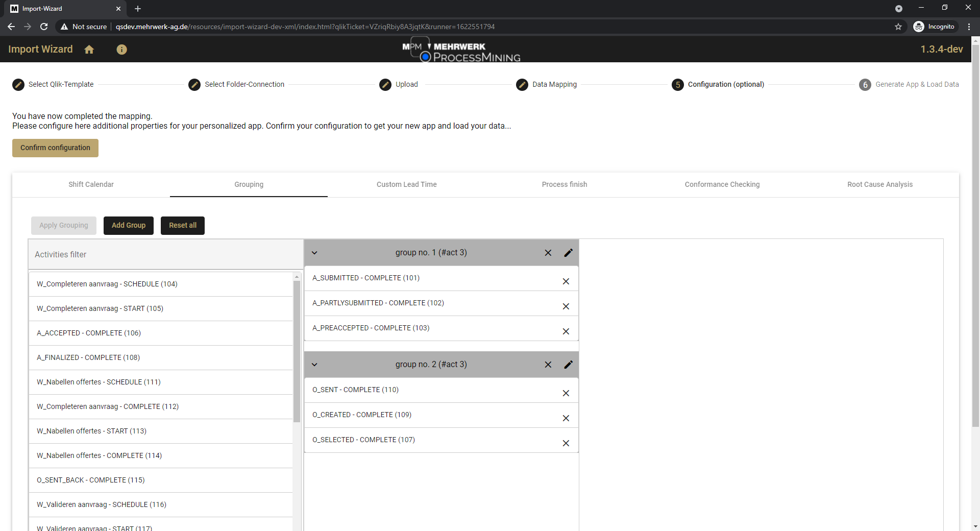Screen dimensions: 980x531
Task: Edit the name of group no. 2
Action: point(569,365)
